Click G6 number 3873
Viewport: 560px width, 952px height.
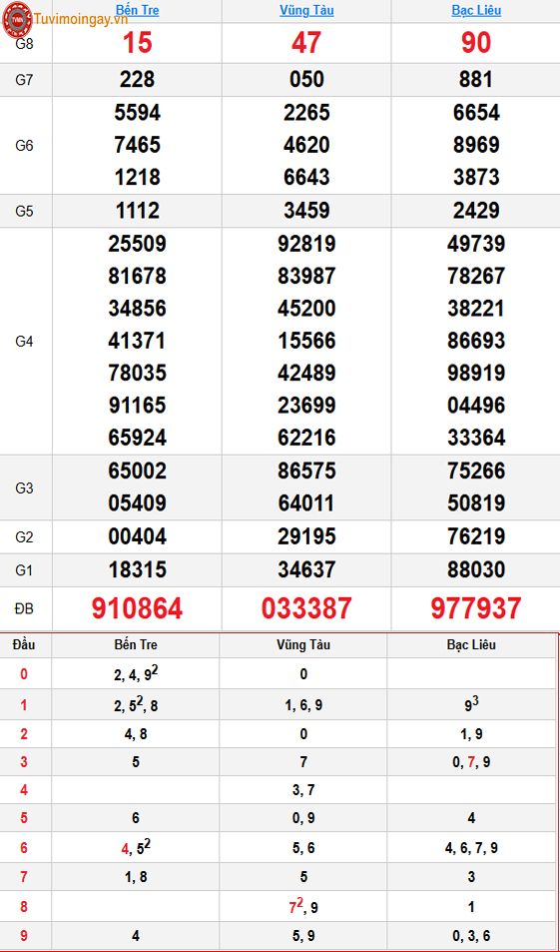476,177
